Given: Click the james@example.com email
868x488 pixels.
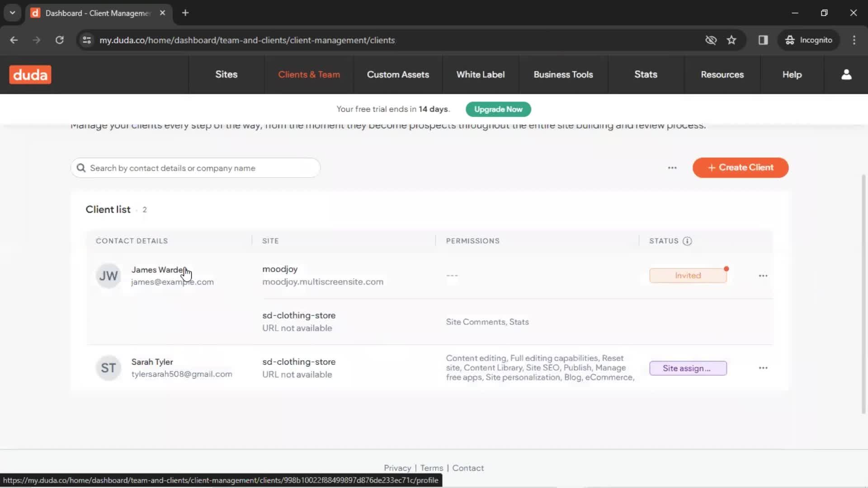Looking at the screenshot, I should (172, 282).
